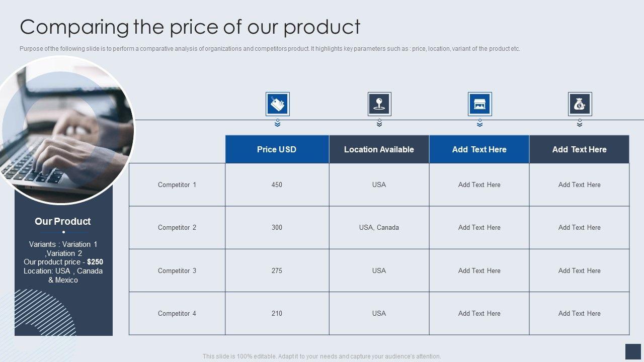This screenshot has height=362, width=644.
Task: Click the money bag icon
Action: (580, 104)
